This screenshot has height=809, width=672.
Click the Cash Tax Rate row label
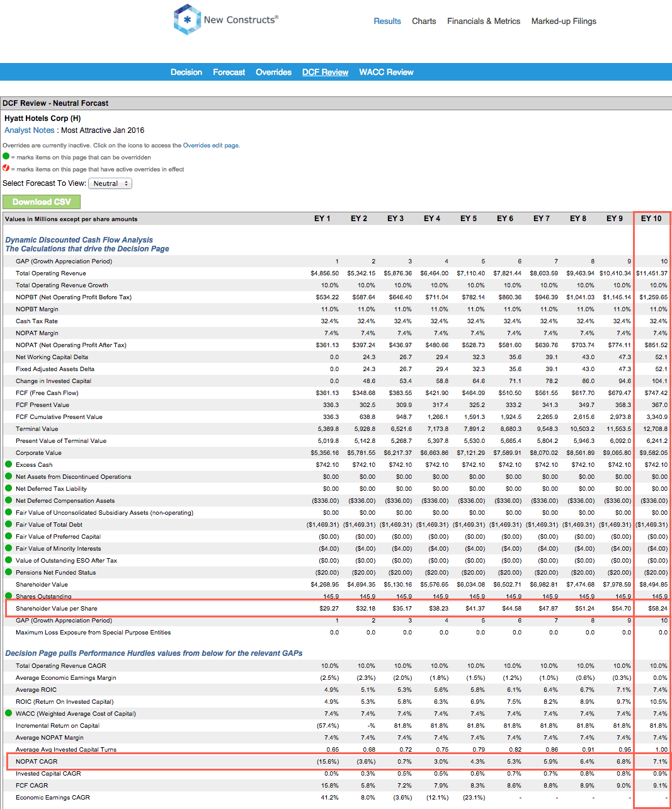[37, 321]
